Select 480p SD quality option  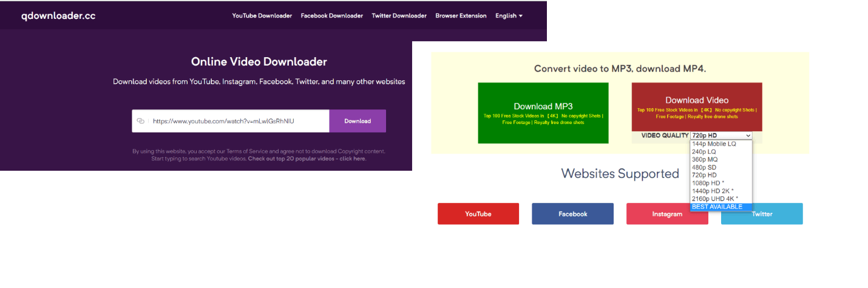click(x=721, y=167)
